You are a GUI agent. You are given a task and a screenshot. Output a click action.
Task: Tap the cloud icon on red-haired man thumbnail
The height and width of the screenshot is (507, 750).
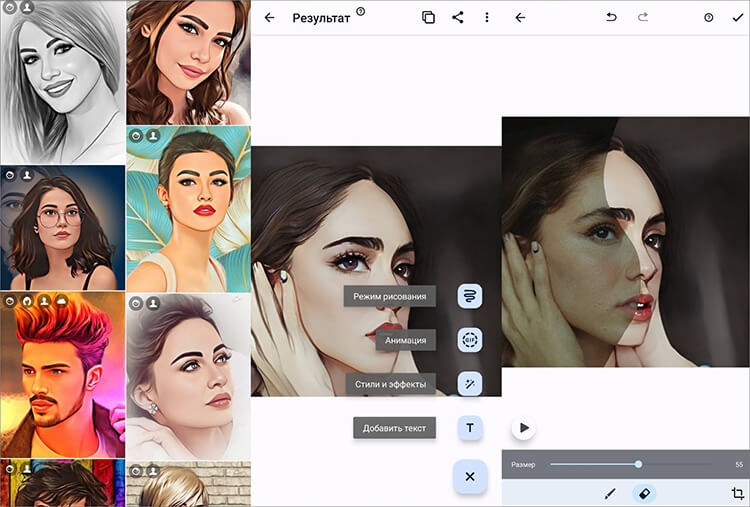point(62,301)
